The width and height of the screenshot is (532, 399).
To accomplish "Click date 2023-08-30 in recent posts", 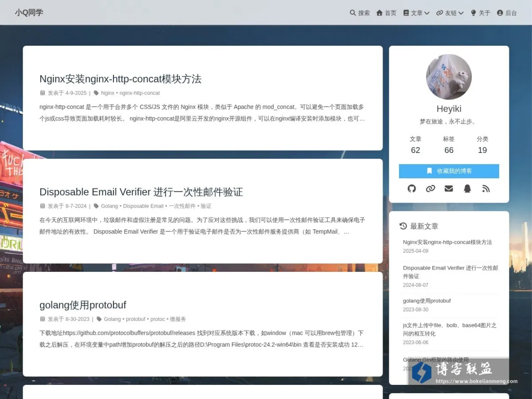I will (x=415, y=309).
